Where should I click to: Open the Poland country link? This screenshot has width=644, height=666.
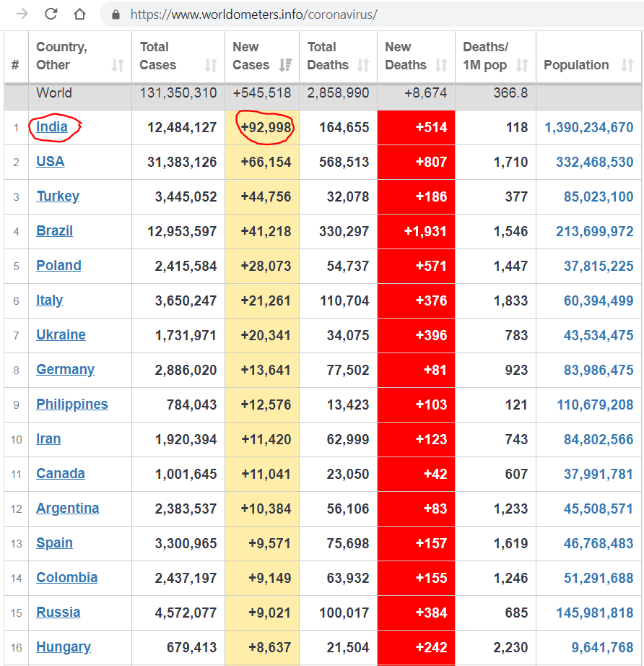tap(58, 266)
